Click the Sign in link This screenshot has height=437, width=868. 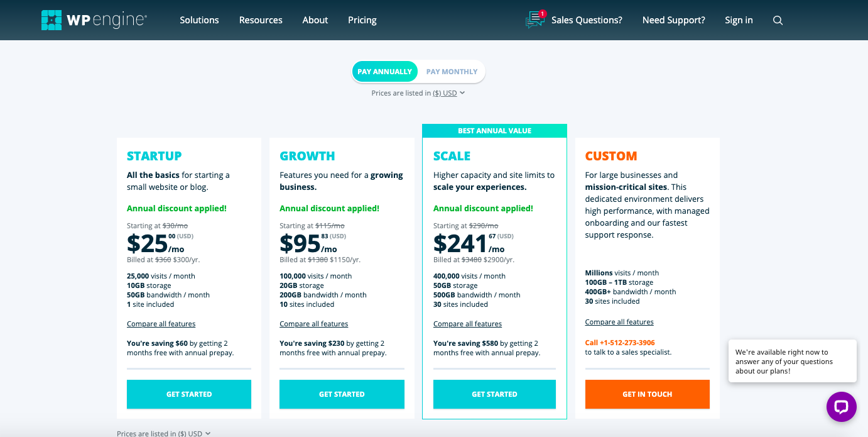click(x=739, y=19)
